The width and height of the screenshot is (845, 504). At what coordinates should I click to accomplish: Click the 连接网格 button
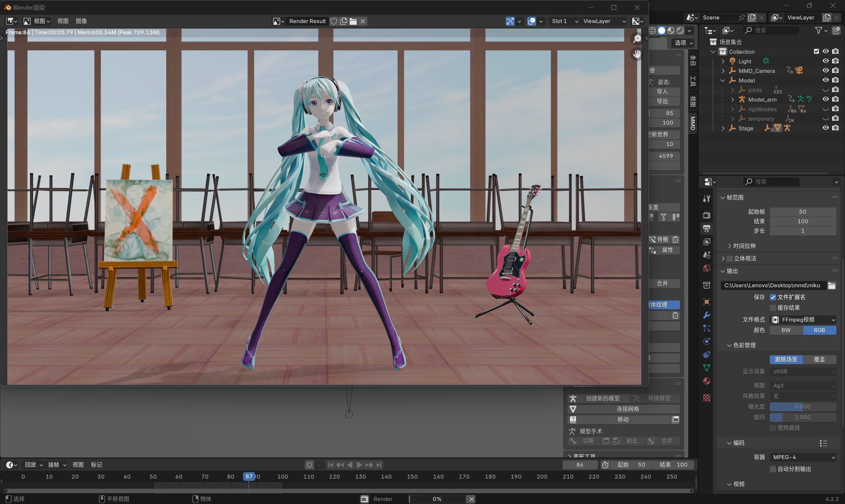point(627,409)
